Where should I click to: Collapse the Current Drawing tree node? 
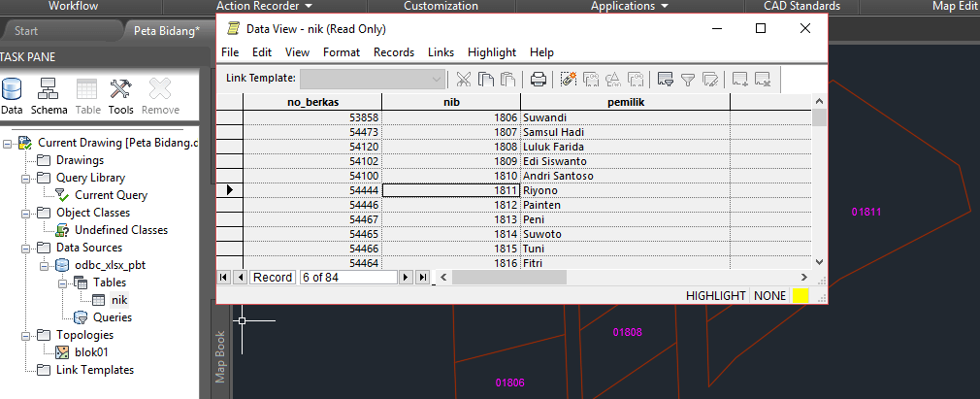[x=8, y=144]
